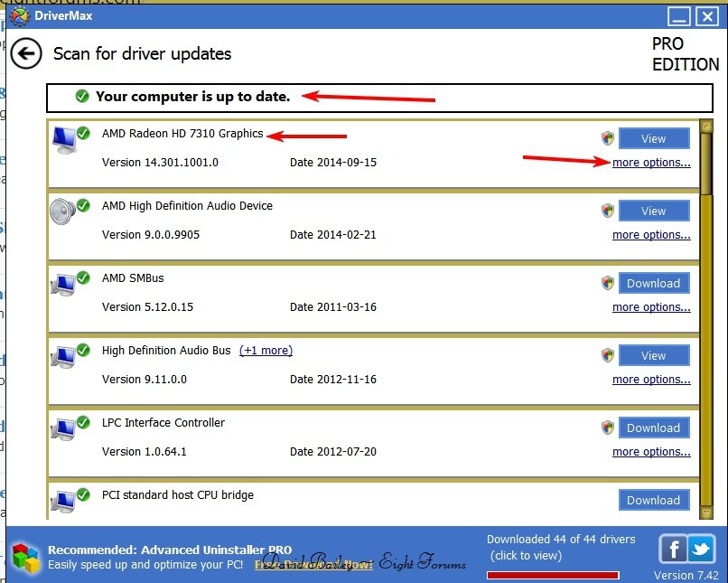Click the PCI standard host CPU bridge icon

tap(63, 502)
